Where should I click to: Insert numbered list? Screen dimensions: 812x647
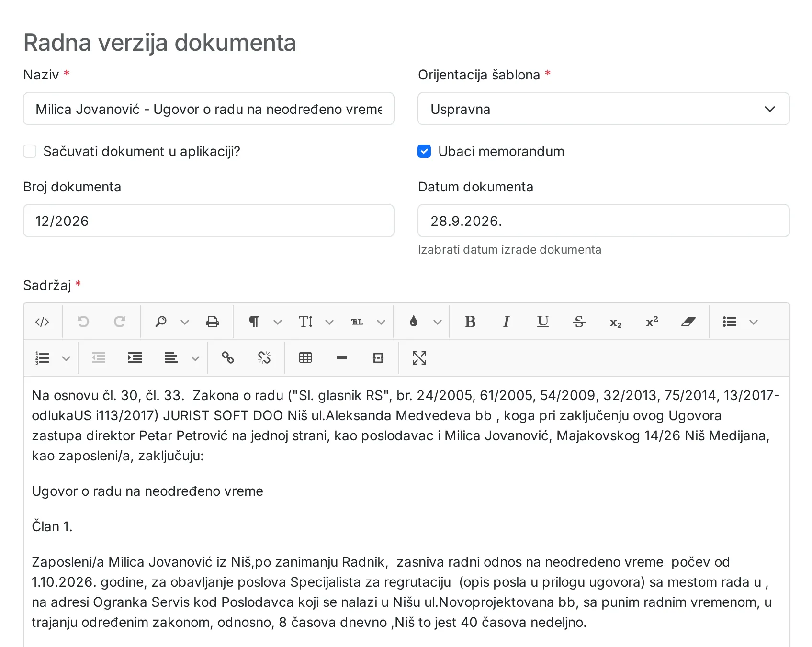tap(42, 358)
